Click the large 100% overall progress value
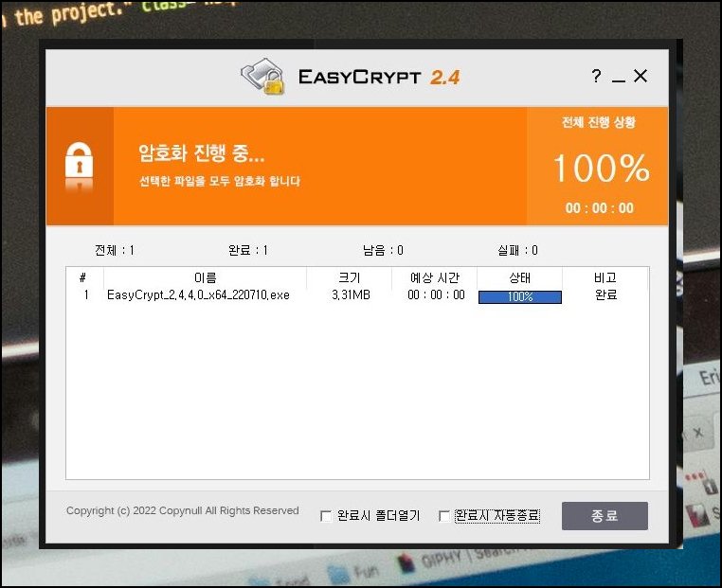Viewport: 722px width, 588px height. pyautogui.click(x=602, y=168)
